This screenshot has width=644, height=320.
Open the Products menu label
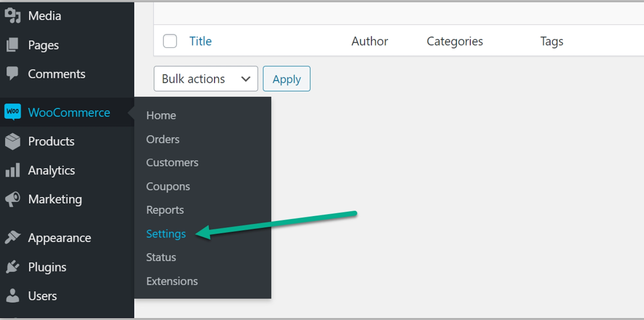51,142
